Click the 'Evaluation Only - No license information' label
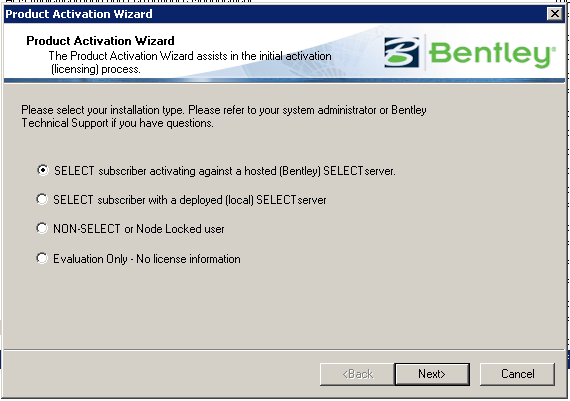The image size is (570, 401). (147, 259)
